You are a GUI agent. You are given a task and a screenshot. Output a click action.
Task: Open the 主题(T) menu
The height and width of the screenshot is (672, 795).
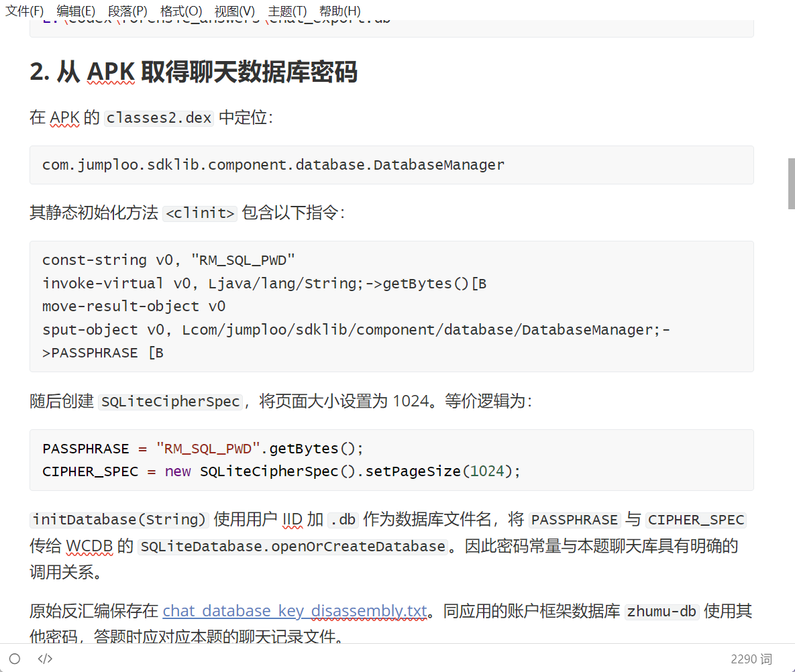tap(287, 11)
